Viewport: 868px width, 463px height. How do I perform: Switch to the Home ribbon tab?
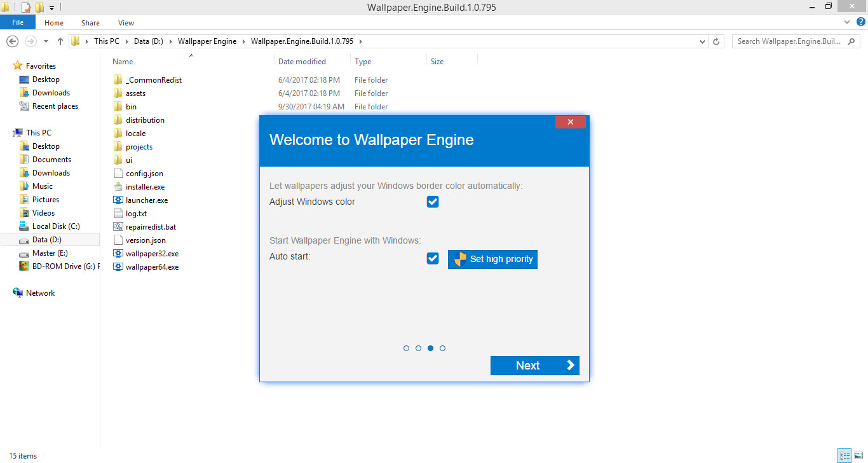point(54,23)
